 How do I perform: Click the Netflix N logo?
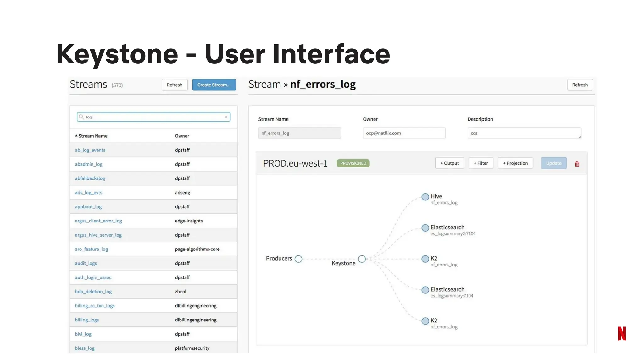coord(622,333)
